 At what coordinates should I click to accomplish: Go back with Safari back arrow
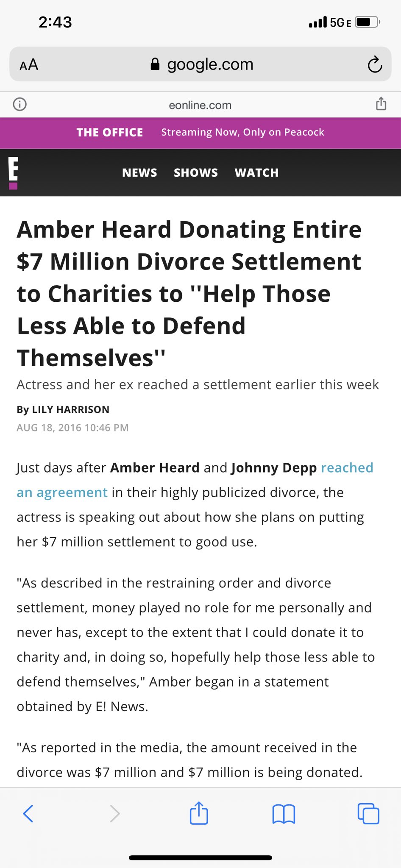[28, 813]
